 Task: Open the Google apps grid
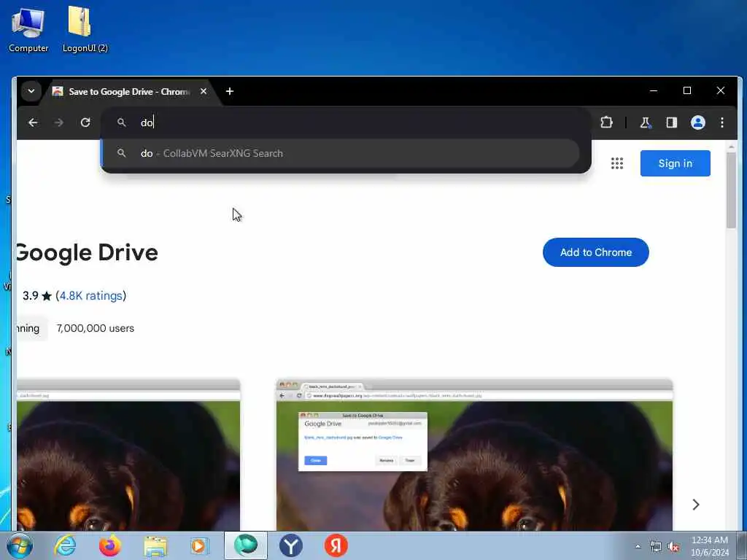click(x=617, y=163)
